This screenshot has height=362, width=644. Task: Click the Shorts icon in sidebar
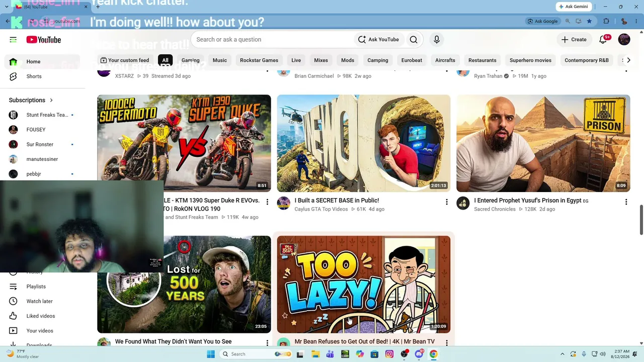click(x=14, y=76)
